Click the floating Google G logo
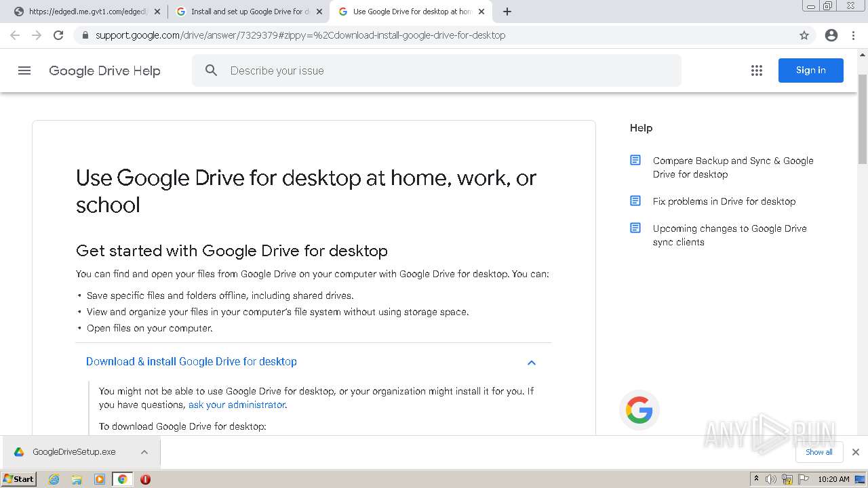 pos(639,410)
